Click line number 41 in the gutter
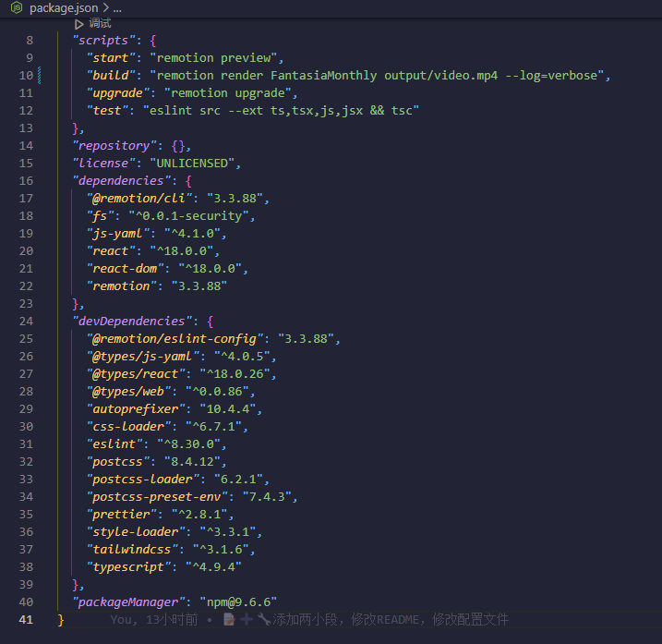This screenshot has width=662, height=644. pos(26,620)
